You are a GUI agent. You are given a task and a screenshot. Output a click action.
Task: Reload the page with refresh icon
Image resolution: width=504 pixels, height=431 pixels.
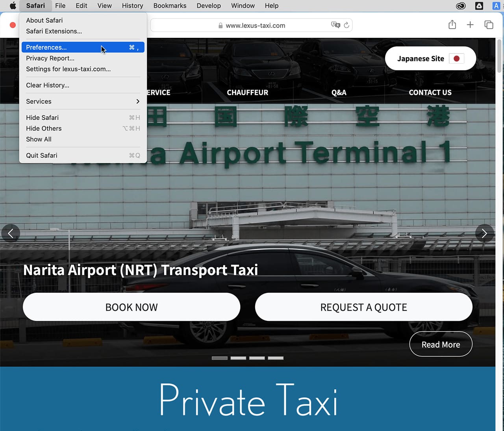pos(346,25)
